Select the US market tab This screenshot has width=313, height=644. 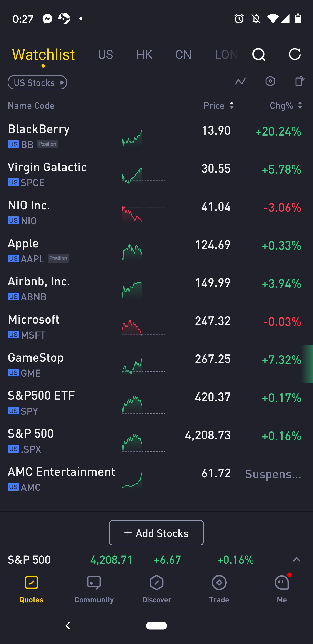(x=105, y=54)
